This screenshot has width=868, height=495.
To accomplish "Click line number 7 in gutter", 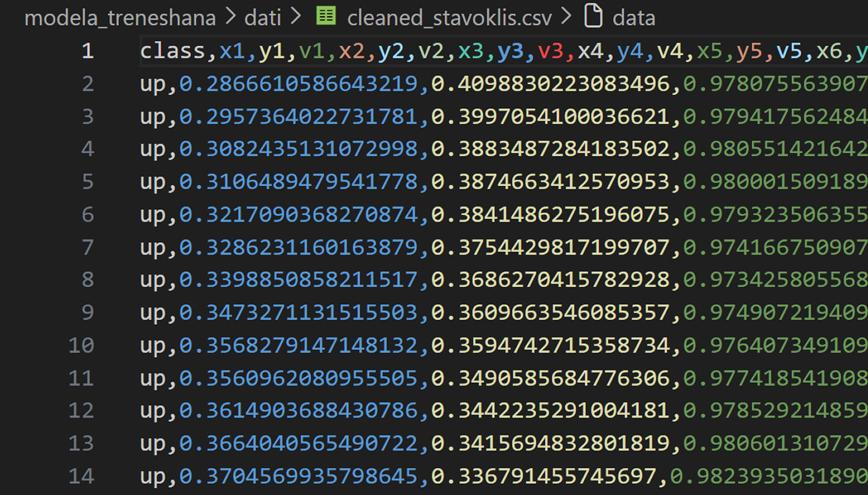I will point(88,247).
